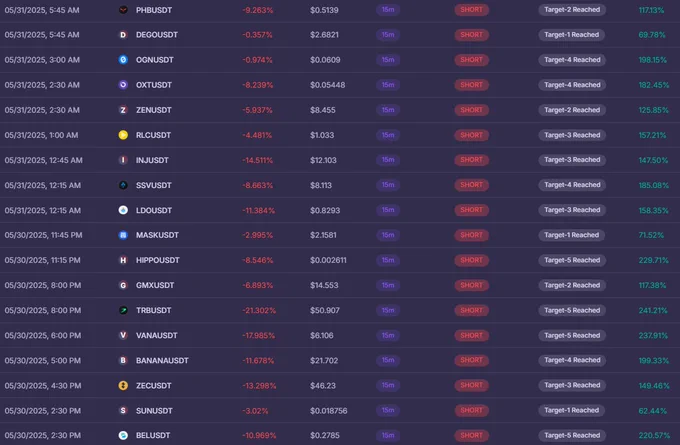The width and height of the screenshot is (680, 445).
Task: Click the OXTUSDT purple coin icon
Action: [x=123, y=85]
